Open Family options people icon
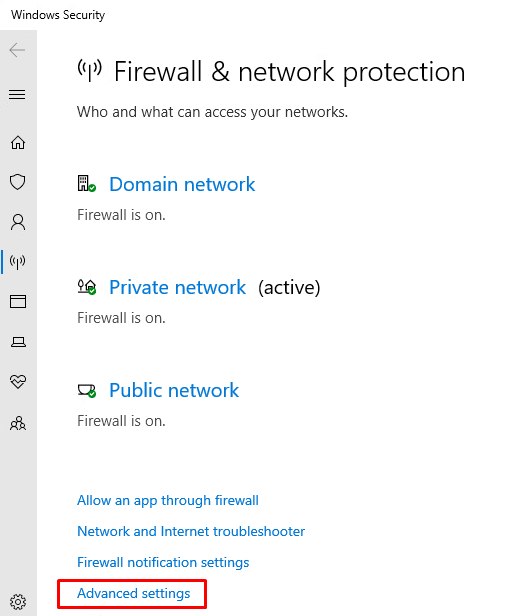 click(18, 424)
